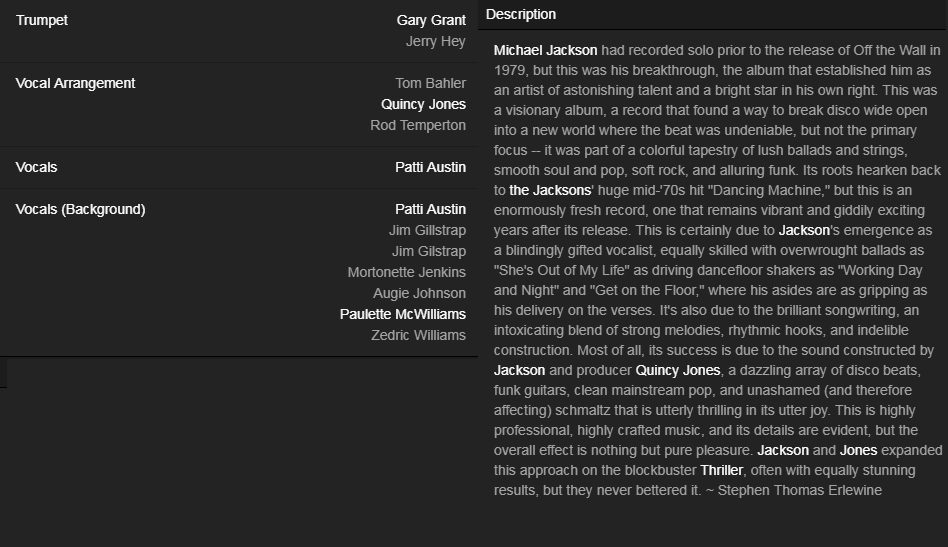Select Augie Johnson in background vocals
The height and width of the screenshot is (547, 948).
pos(419,293)
